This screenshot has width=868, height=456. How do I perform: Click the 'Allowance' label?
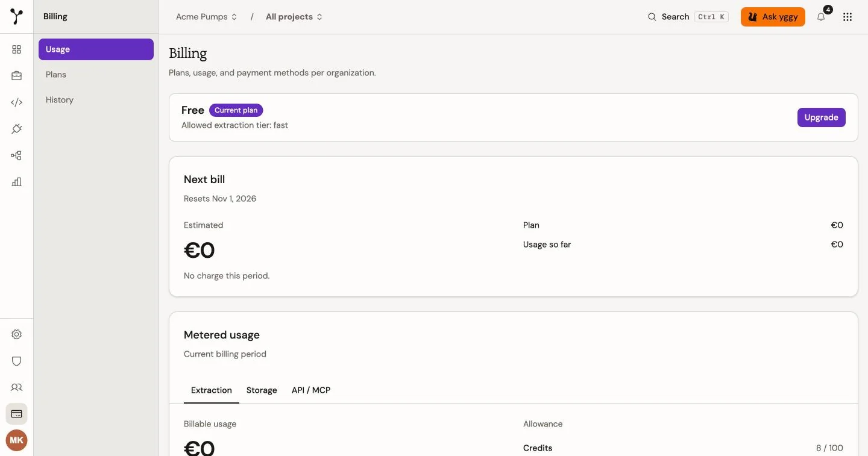tap(542, 424)
